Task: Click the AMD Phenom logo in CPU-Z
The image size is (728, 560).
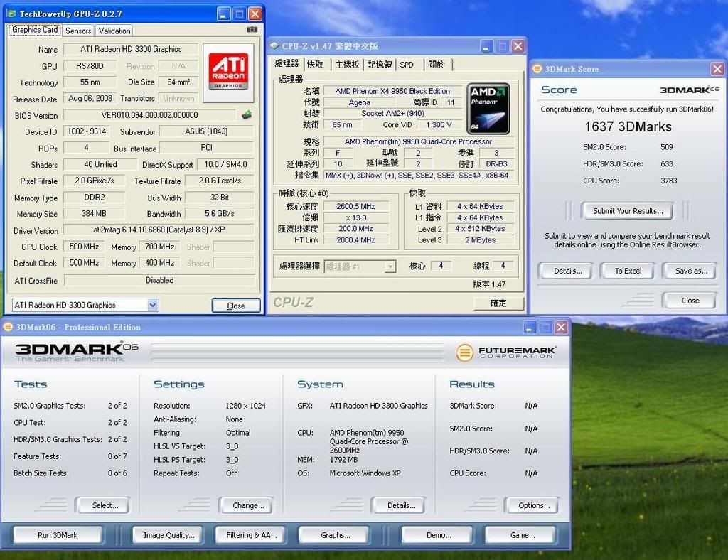Action: (488, 109)
